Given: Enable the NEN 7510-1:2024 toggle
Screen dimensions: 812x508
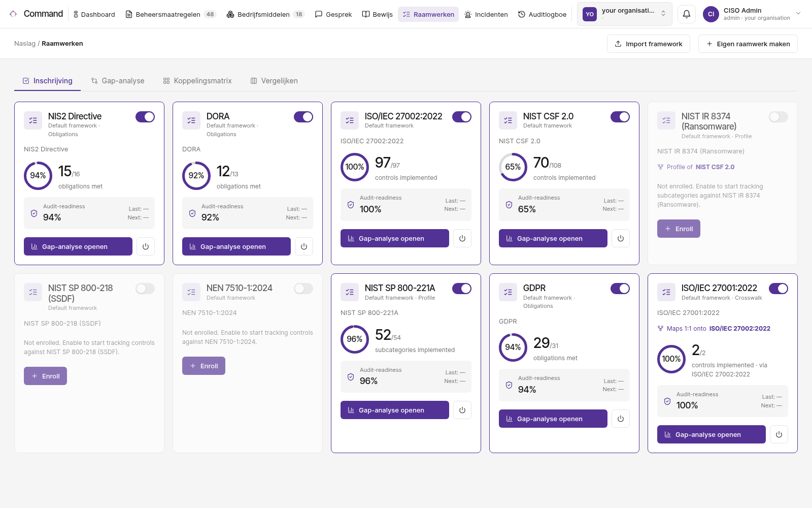Looking at the screenshot, I should (303, 289).
